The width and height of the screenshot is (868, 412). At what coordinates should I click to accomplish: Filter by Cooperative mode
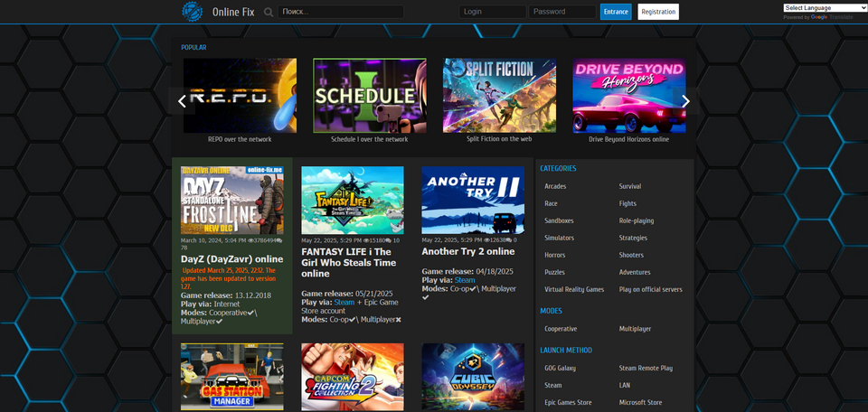tap(561, 329)
